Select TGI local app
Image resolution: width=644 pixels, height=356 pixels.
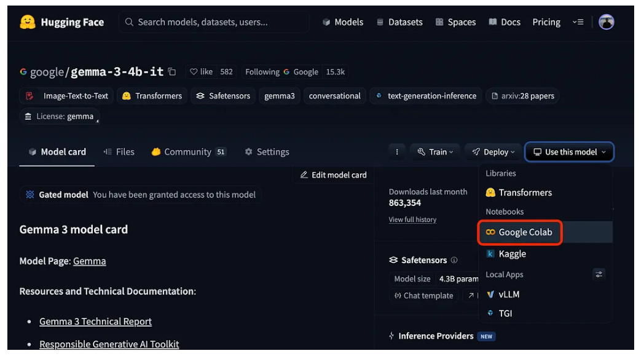pos(546,313)
